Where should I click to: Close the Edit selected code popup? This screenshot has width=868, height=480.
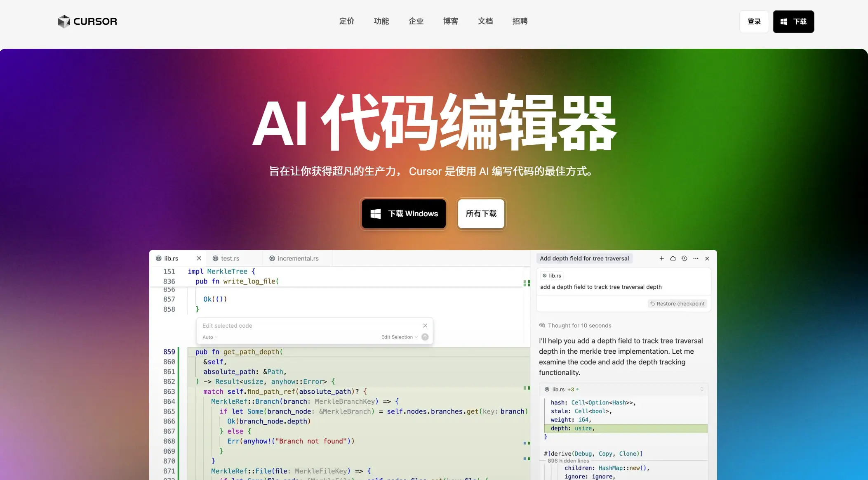click(425, 326)
